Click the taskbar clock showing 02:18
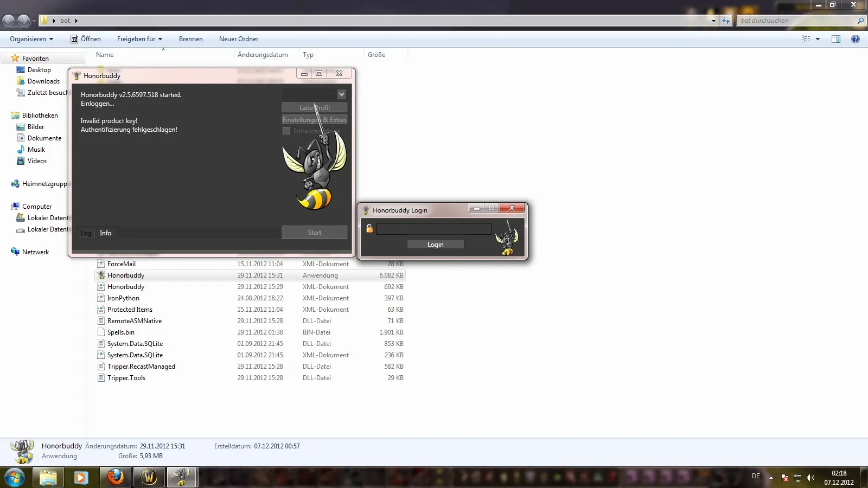Image resolution: width=868 pixels, height=488 pixels. click(x=839, y=473)
